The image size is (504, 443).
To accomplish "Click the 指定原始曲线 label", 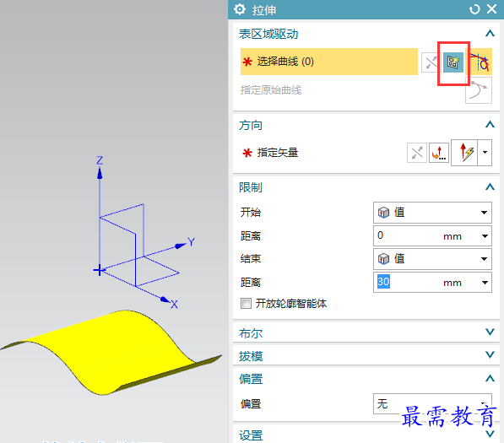I will [x=271, y=90].
